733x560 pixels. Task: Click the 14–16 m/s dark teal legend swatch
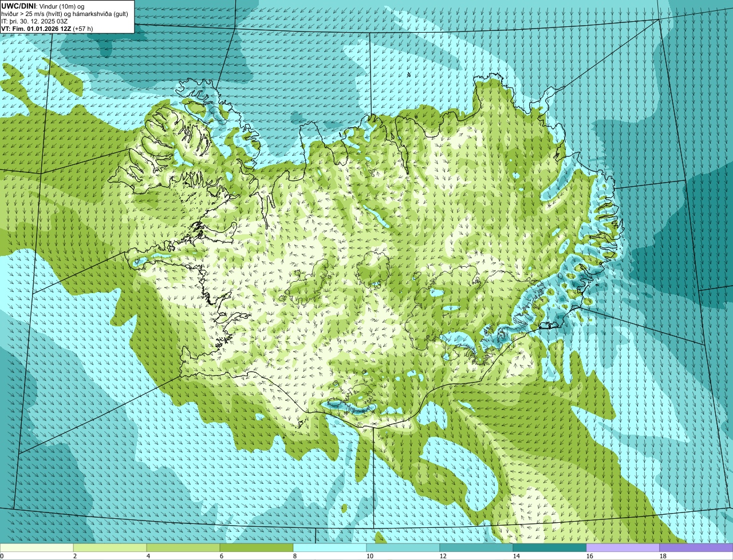pyautogui.click(x=550, y=547)
